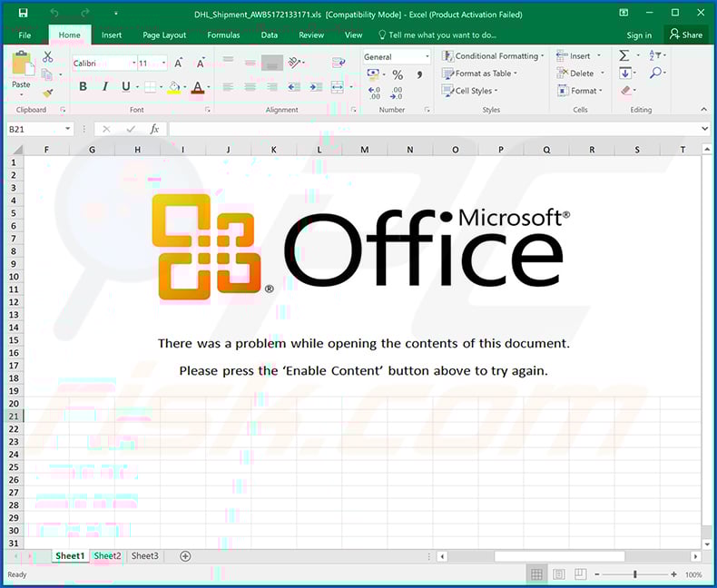Apply Comma Style
Image resolution: width=717 pixels, height=588 pixels.
(x=420, y=74)
